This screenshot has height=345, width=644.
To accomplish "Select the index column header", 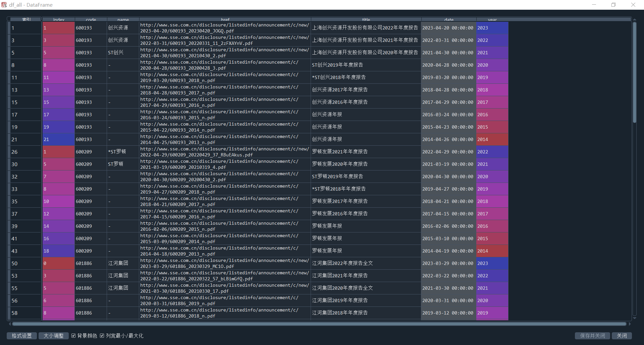I will click(x=59, y=20).
